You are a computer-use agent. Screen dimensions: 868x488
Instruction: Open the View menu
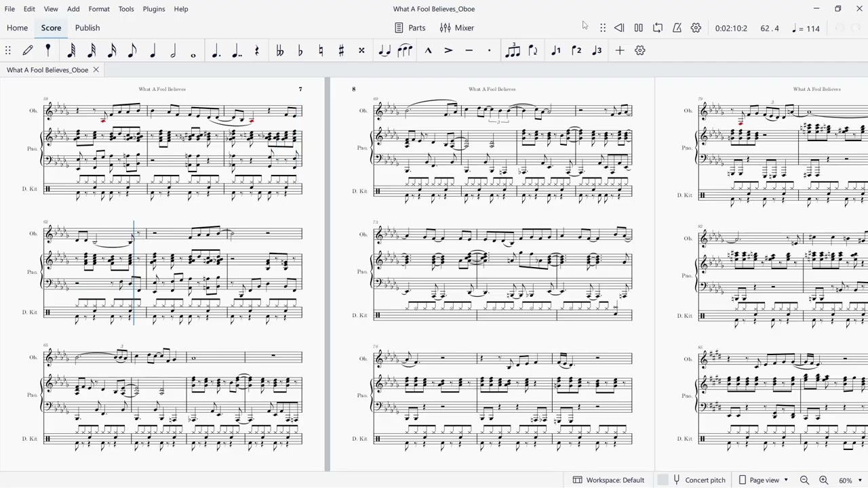click(x=51, y=9)
